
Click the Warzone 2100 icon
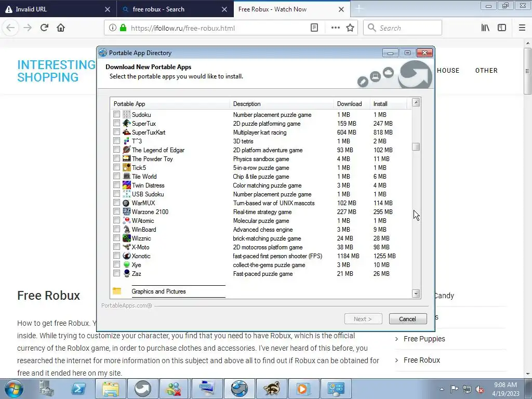(127, 212)
